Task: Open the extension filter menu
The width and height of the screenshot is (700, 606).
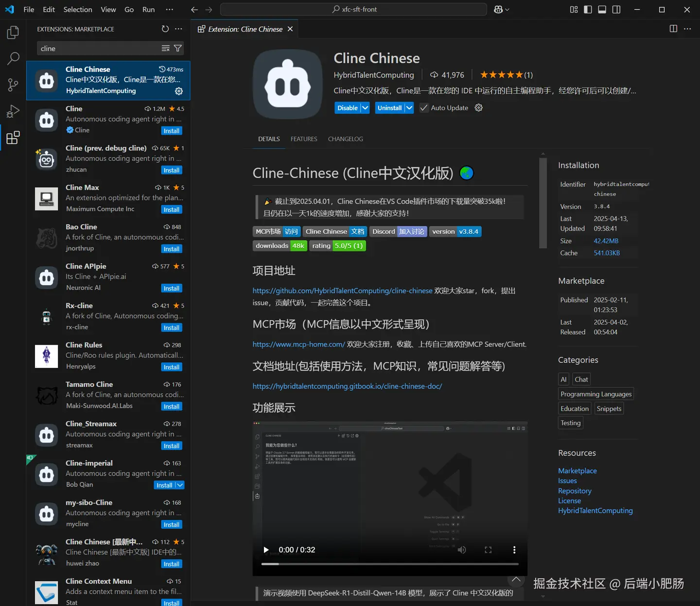Action: coord(178,48)
